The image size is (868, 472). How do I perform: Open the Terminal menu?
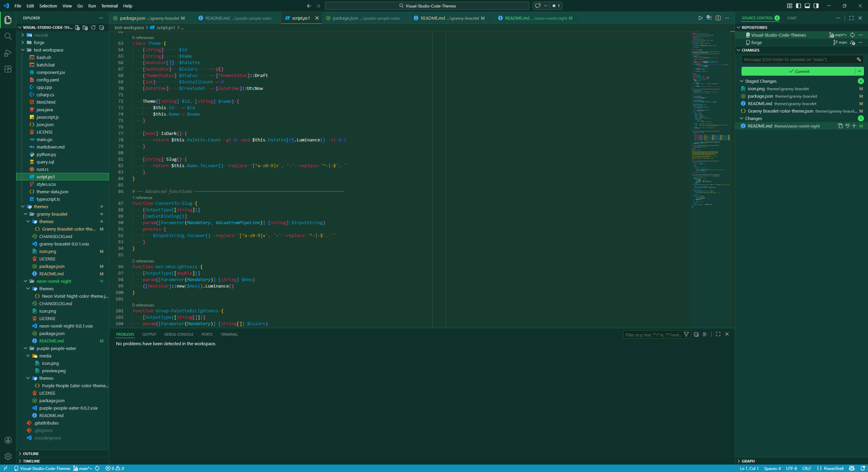click(x=109, y=6)
